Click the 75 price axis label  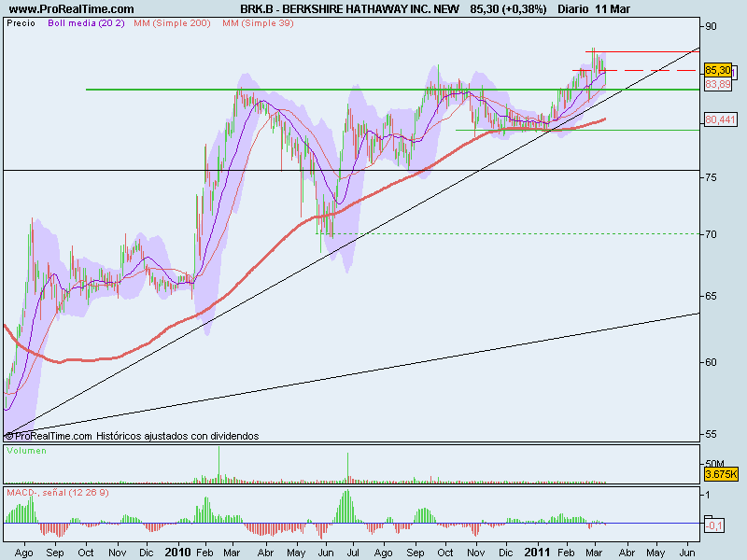(711, 177)
